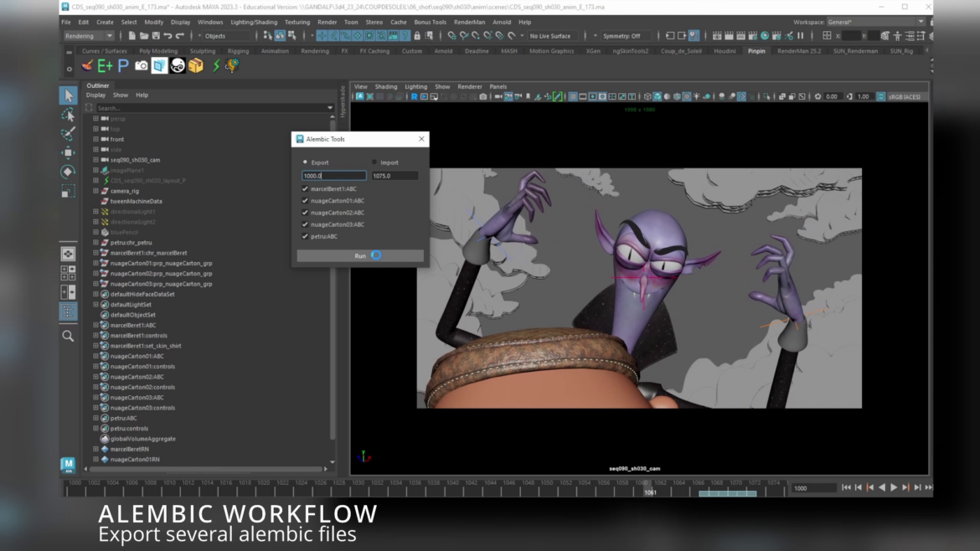Click the black swirl shelf icon
This screenshot has height=551, width=980.
[178, 65]
